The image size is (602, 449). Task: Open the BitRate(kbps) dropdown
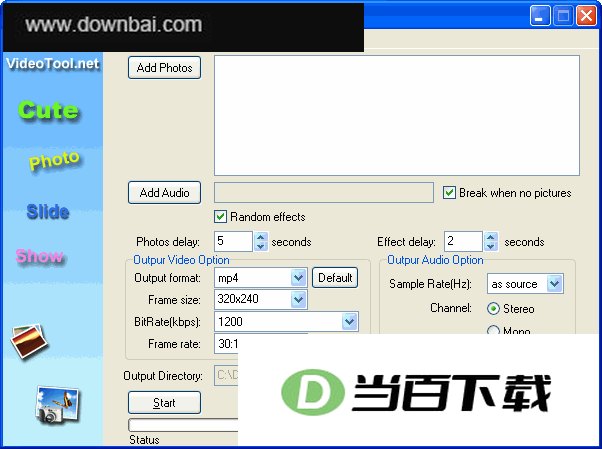(x=349, y=321)
